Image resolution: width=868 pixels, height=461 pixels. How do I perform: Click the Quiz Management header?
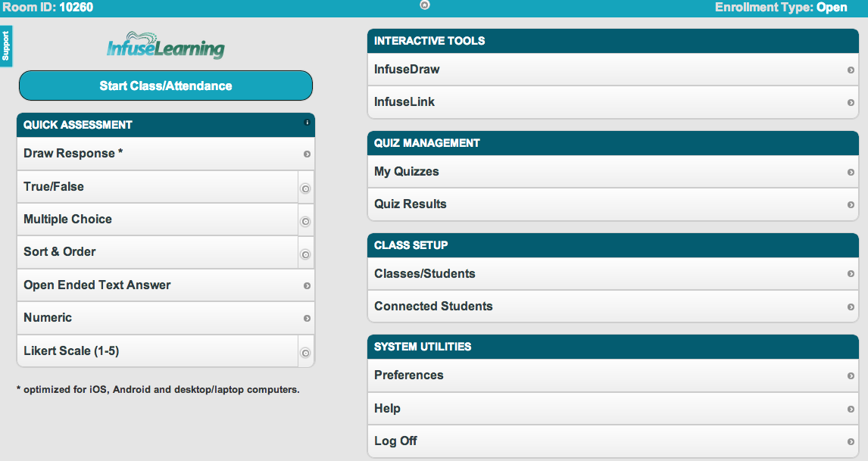click(x=613, y=143)
